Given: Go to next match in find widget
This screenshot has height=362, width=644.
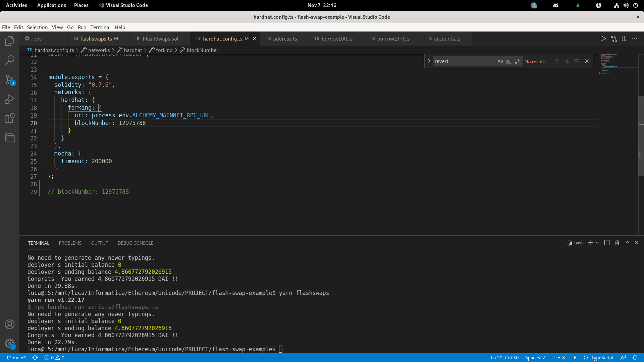Looking at the screenshot, I should pyautogui.click(x=567, y=61).
